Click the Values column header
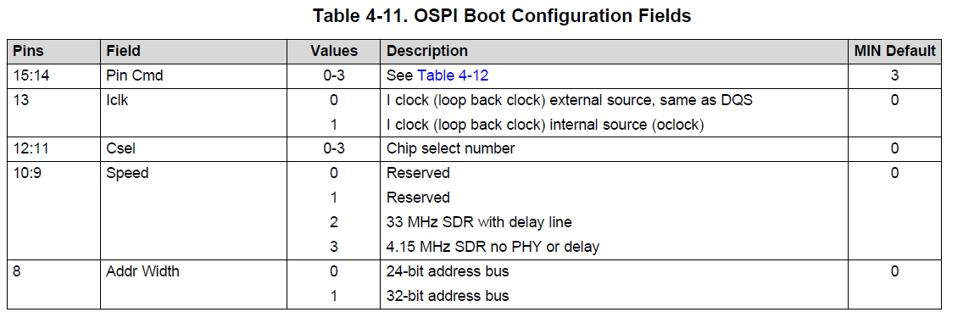The height and width of the screenshot is (329, 980). click(334, 51)
